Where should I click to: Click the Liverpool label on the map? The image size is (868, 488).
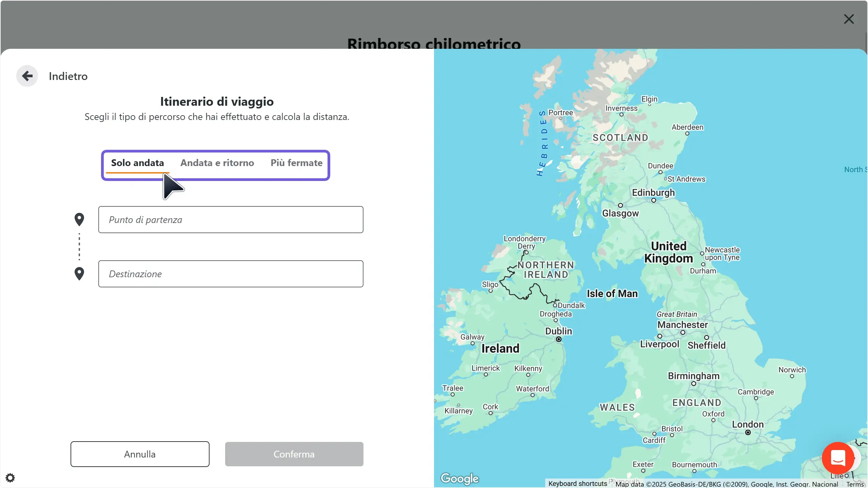tap(659, 344)
